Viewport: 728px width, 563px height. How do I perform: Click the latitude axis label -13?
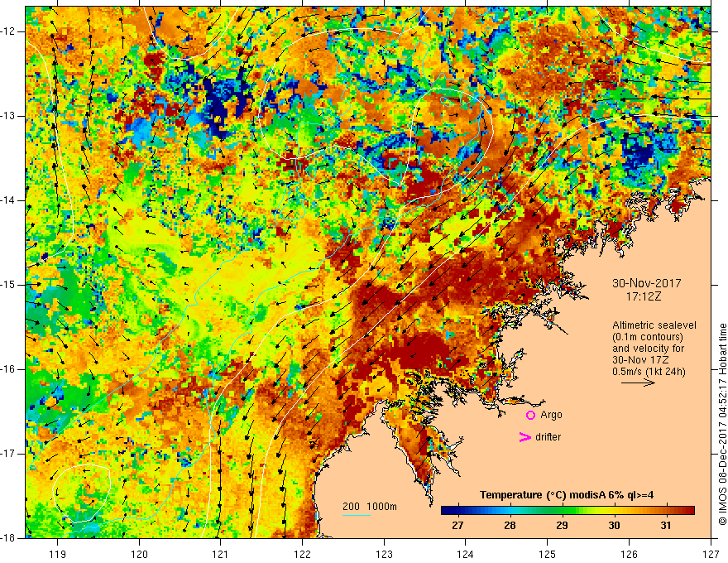tap(9, 116)
